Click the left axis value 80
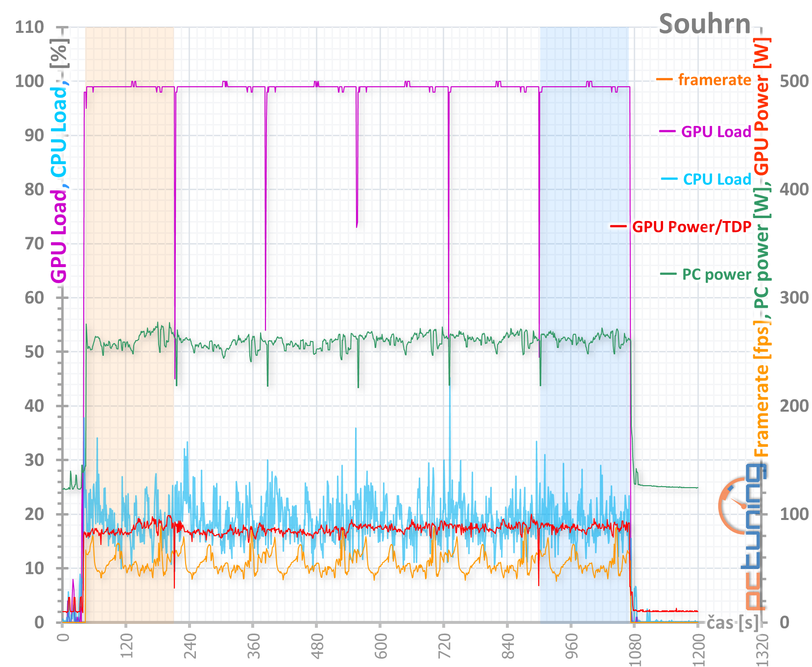Image resolution: width=812 pixels, height=667 pixels. [34, 189]
